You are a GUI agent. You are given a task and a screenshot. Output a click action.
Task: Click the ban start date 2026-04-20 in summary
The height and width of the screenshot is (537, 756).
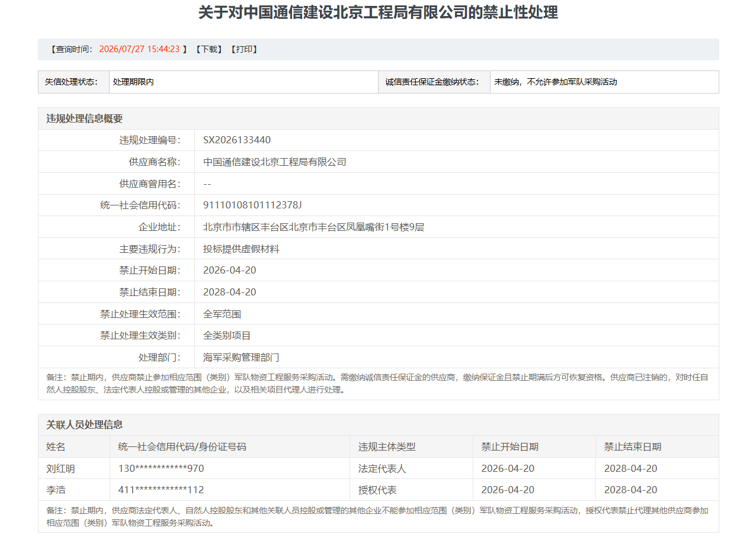click(230, 270)
